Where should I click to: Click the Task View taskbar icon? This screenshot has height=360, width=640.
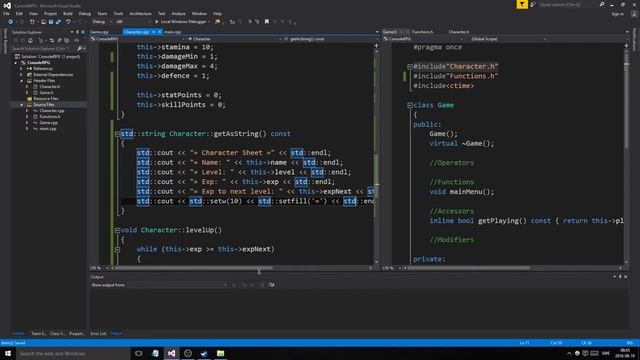pyautogui.click(x=139, y=353)
